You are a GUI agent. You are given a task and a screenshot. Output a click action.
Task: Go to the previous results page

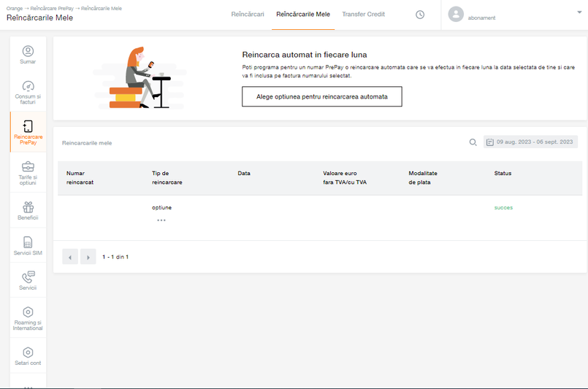(x=70, y=257)
